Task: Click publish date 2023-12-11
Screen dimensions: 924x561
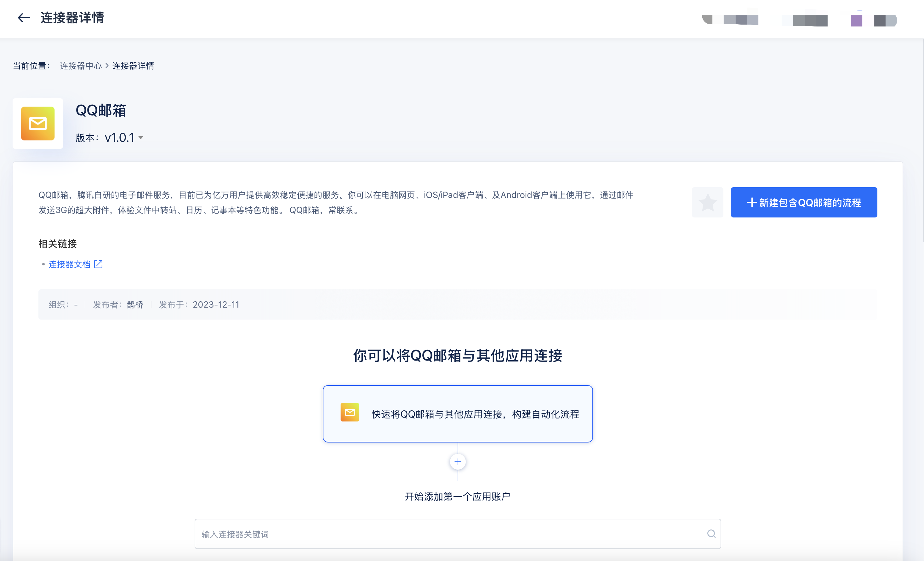Action: click(216, 305)
